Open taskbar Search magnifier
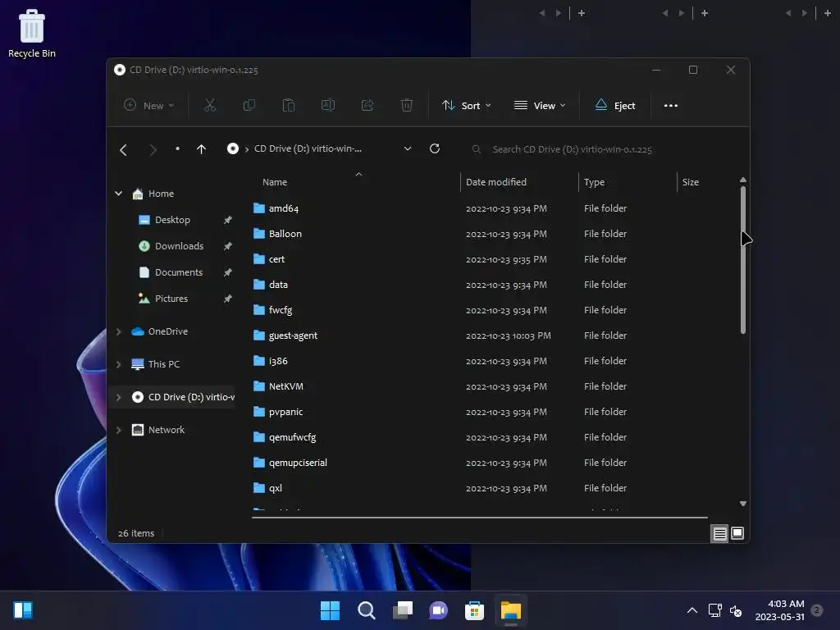This screenshot has height=630, width=840. click(367, 610)
